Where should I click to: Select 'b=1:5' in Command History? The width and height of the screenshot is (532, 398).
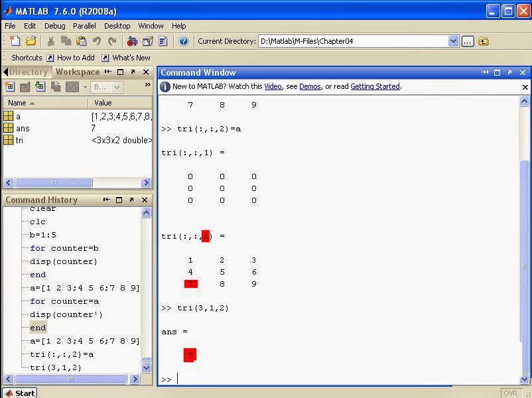point(43,235)
